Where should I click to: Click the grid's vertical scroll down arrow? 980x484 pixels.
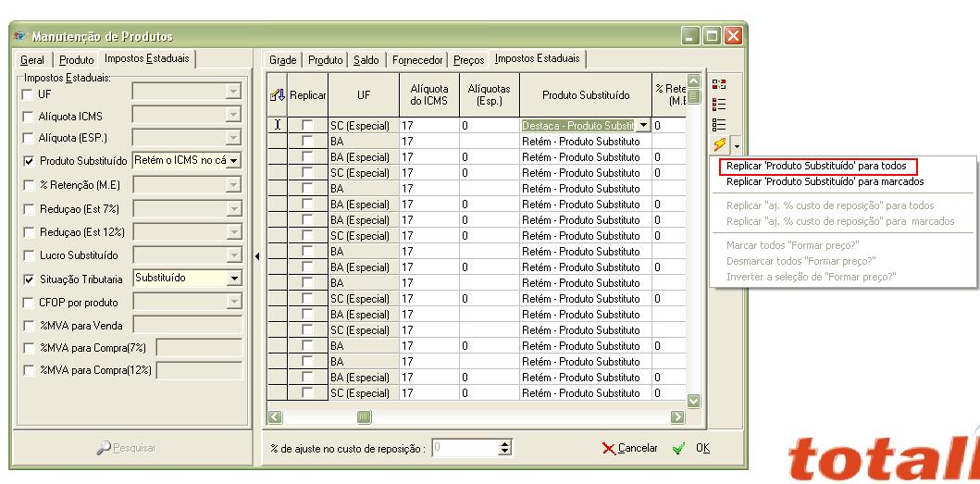694,401
